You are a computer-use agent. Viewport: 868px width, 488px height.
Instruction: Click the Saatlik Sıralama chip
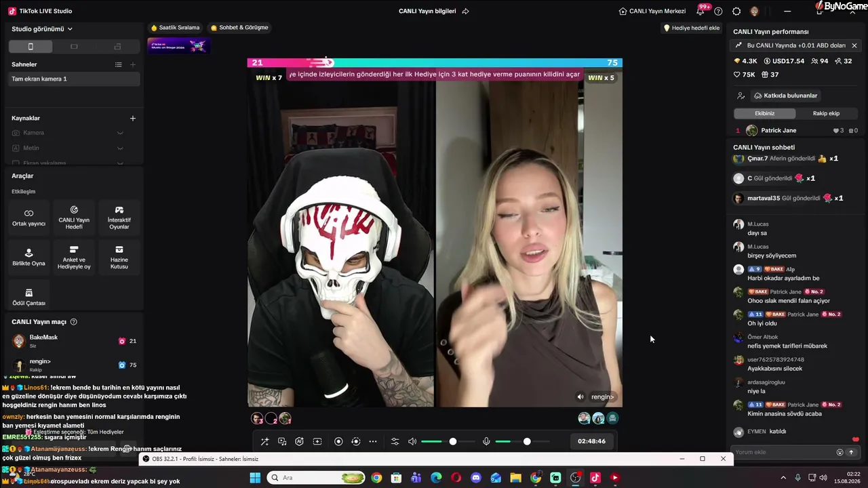(x=176, y=28)
